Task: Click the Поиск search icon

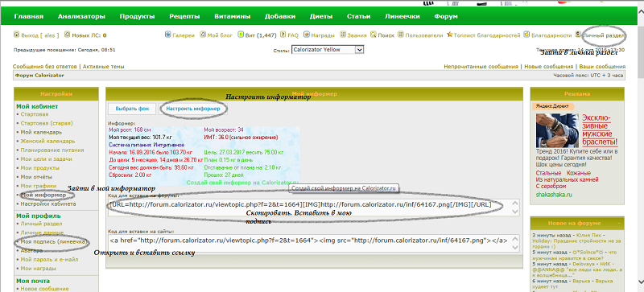Action: tap(374, 35)
